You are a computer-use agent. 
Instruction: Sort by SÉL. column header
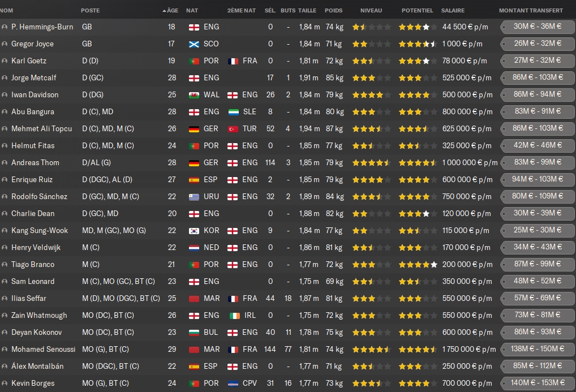pos(270,10)
